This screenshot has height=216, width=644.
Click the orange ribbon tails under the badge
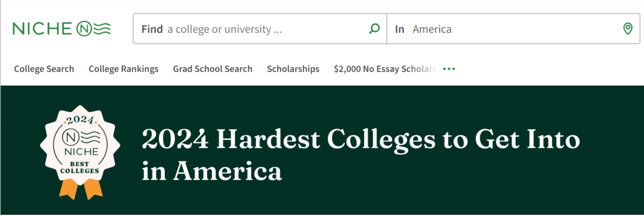81,189
